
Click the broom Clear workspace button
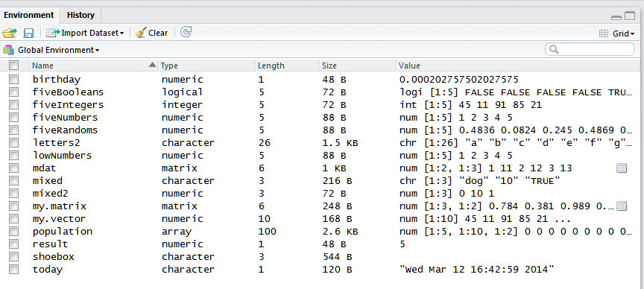point(151,33)
